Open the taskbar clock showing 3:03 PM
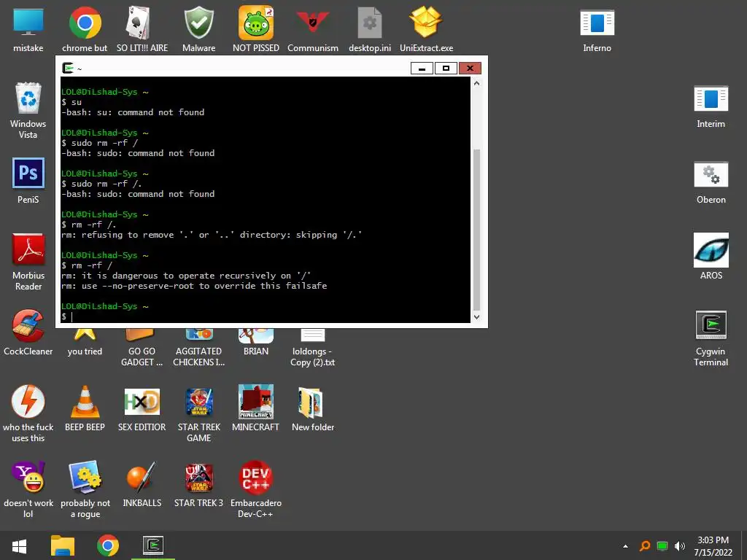This screenshot has width=747, height=560. click(713, 546)
